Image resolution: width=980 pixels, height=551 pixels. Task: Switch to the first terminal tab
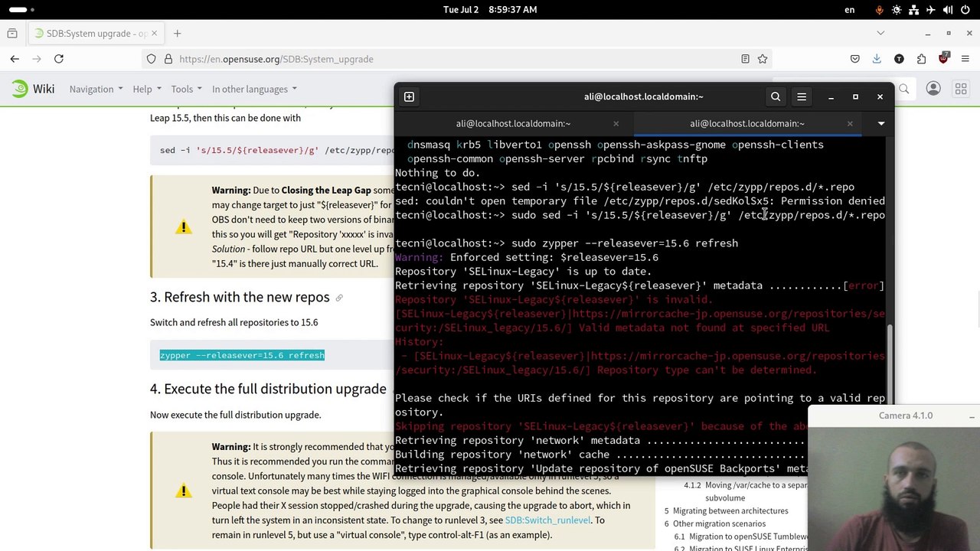click(513, 123)
